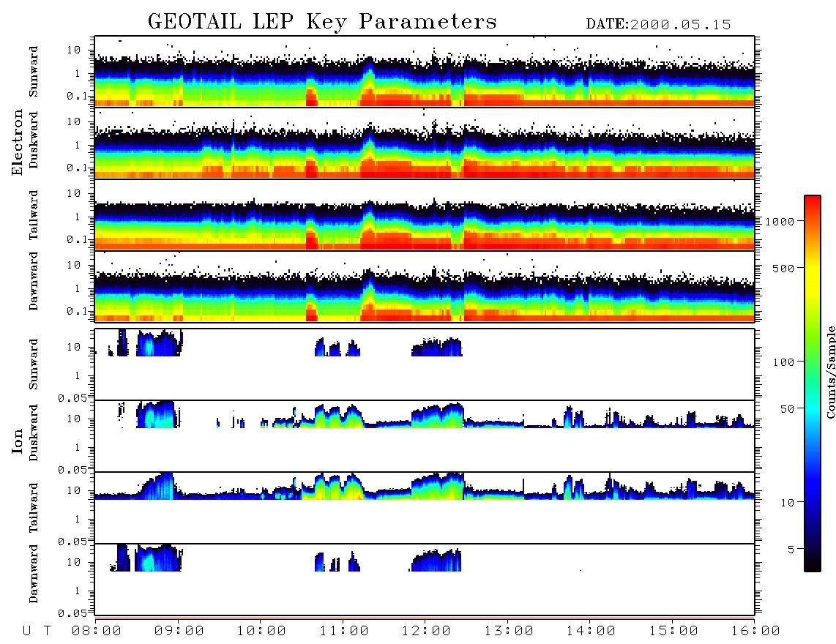Click the colorbar tick label 10
The height and width of the screenshot is (644, 836).
(787, 503)
